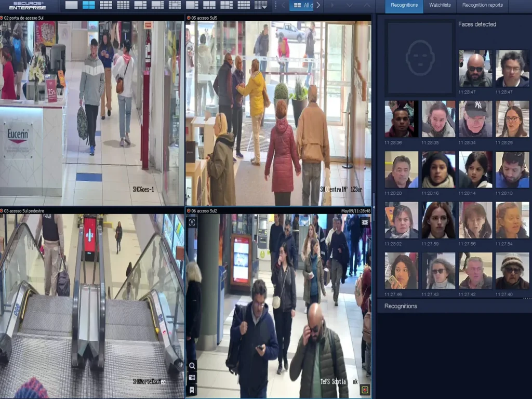This screenshot has width=532, height=399.
Task: Select the '05 acceso SulS' camera title
Action: pyautogui.click(x=204, y=18)
